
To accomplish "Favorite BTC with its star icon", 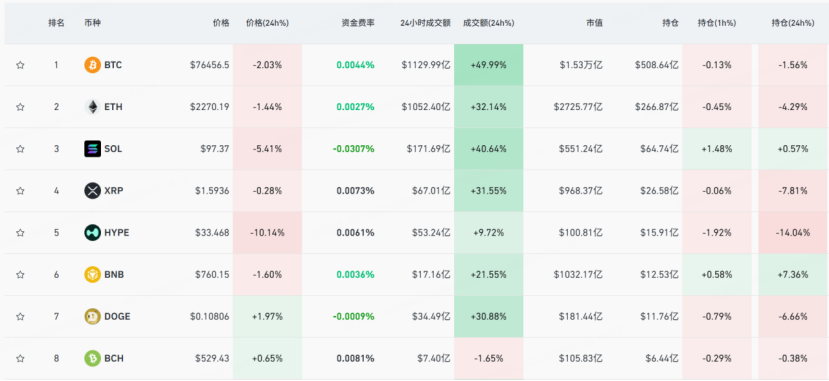I will coord(20,65).
